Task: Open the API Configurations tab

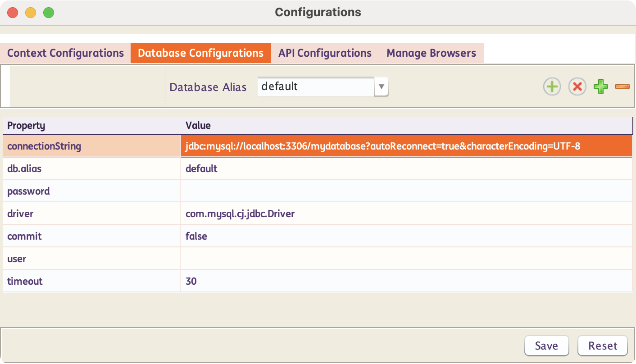Action: [325, 53]
